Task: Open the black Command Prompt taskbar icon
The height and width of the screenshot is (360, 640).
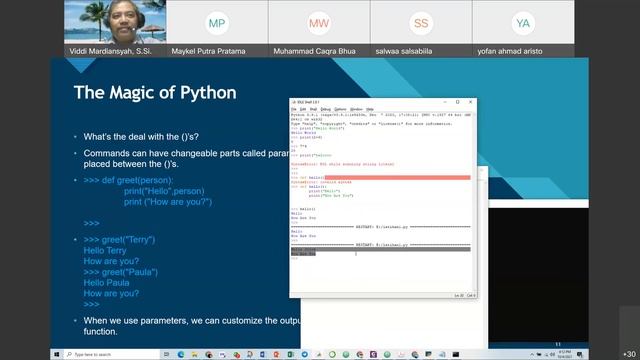Action: tap(456, 354)
